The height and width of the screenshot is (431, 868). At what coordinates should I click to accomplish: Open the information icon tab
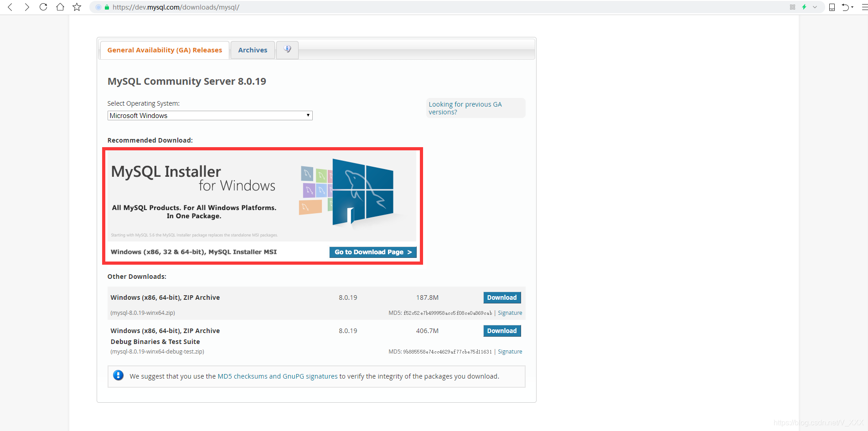288,50
